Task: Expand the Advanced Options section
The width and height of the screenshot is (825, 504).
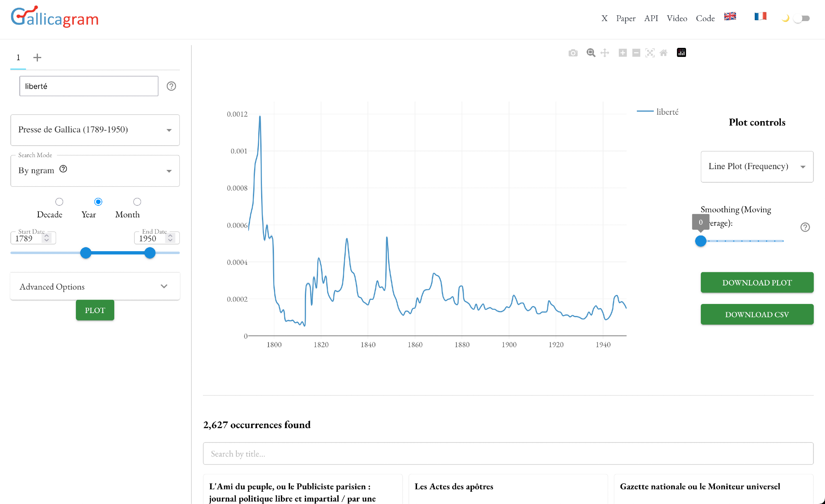Action: 95,286
